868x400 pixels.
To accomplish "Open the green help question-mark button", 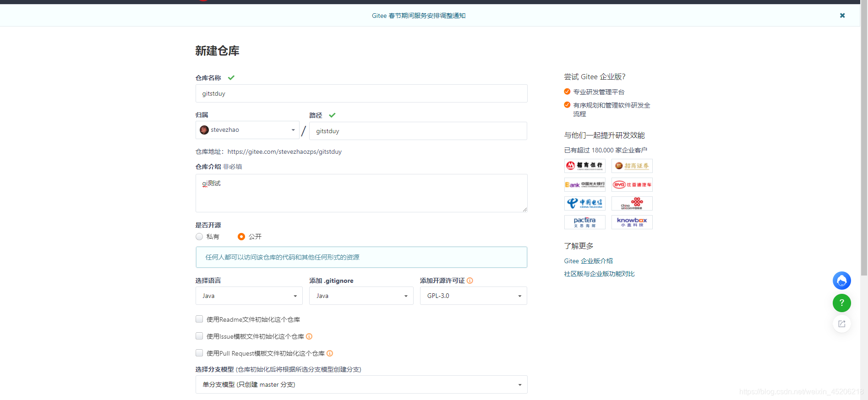I will (x=841, y=303).
